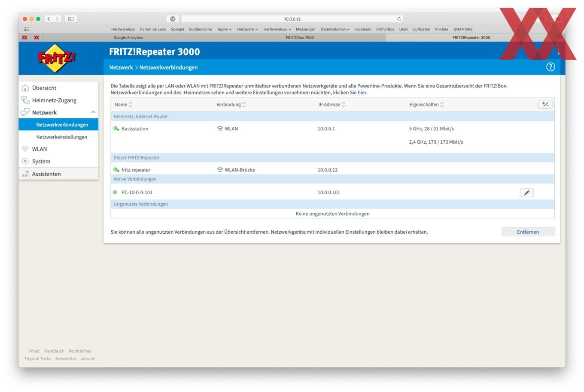Open the Messenger bookmark
Image resolution: width=584 pixels, height=392 pixels.
(305, 29)
